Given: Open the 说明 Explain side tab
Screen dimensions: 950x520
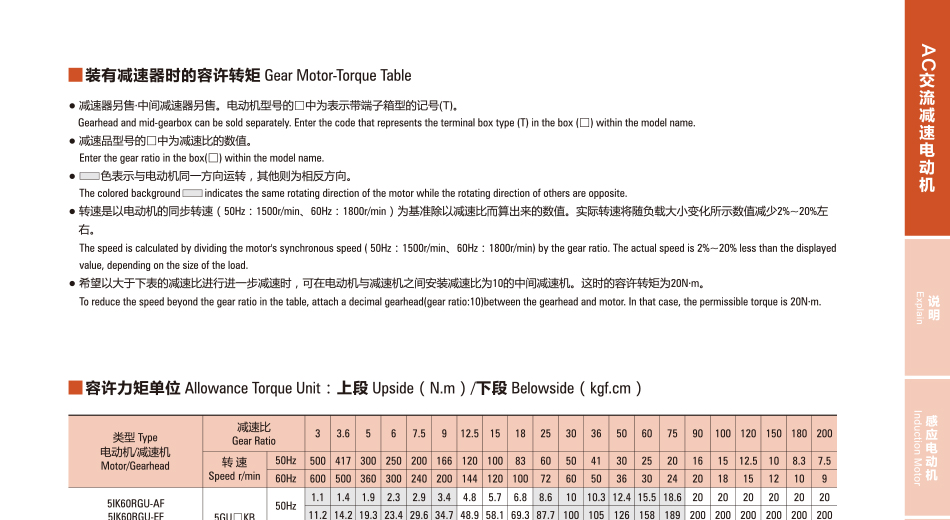Looking at the screenshot, I should pos(927,307).
